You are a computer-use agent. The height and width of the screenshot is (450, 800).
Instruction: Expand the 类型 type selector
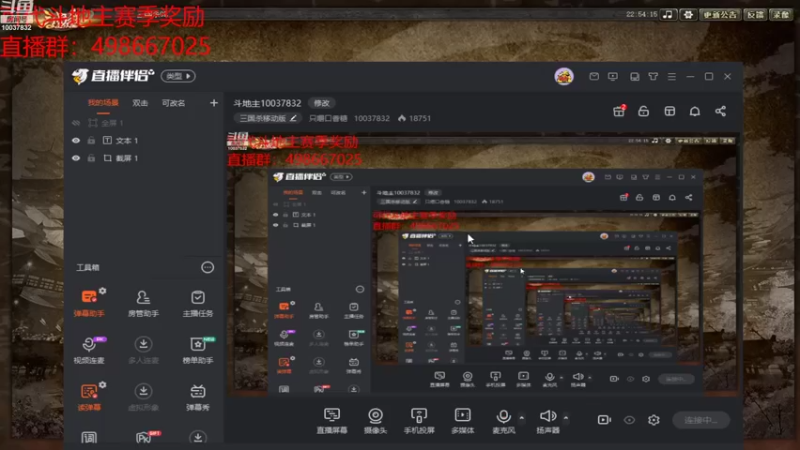pos(178,76)
